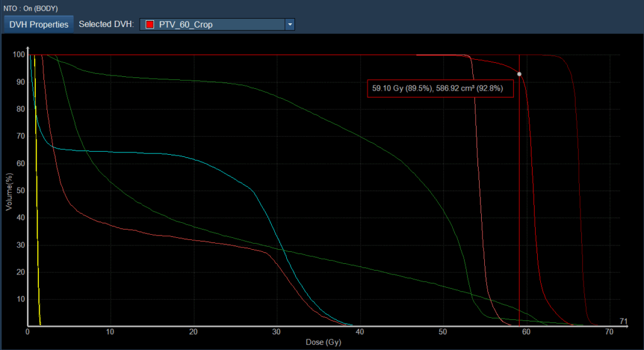Click the 70 tick on dose axis
Screen dimensions: 644x350
point(609,332)
